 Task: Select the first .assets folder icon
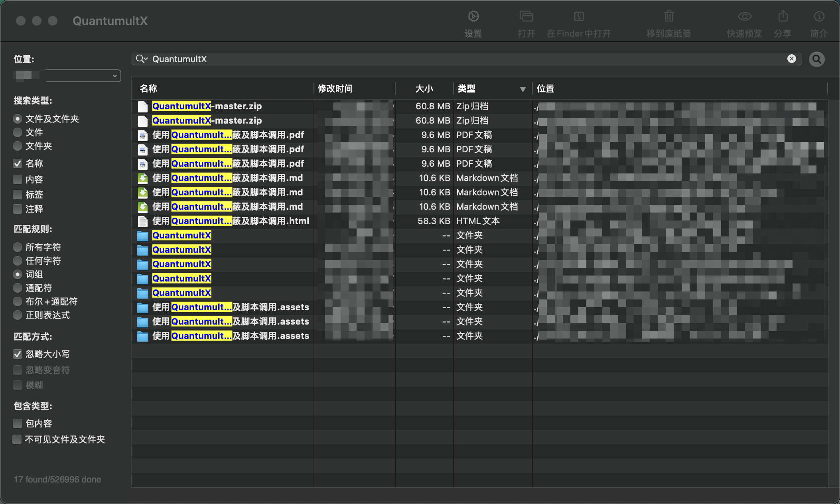(x=142, y=307)
